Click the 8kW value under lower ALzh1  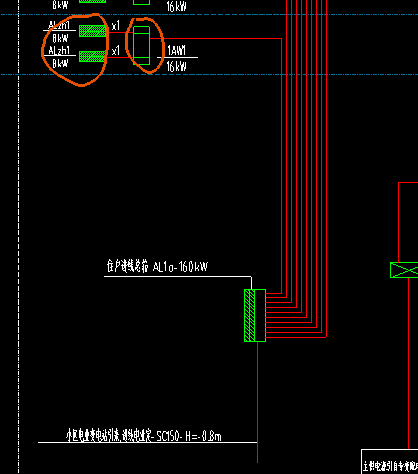(60, 63)
